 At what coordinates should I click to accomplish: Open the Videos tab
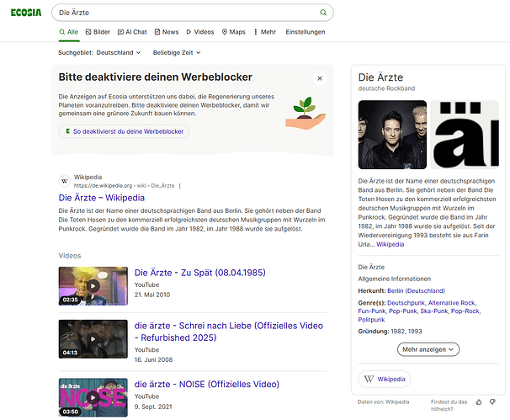[x=200, y=32]
